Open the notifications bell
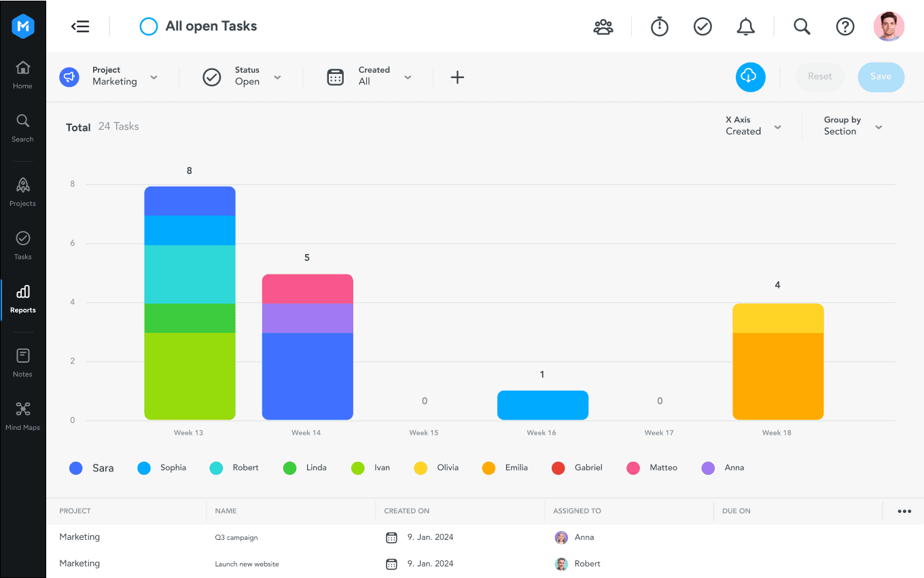924x578 pixels. (745, 26)
